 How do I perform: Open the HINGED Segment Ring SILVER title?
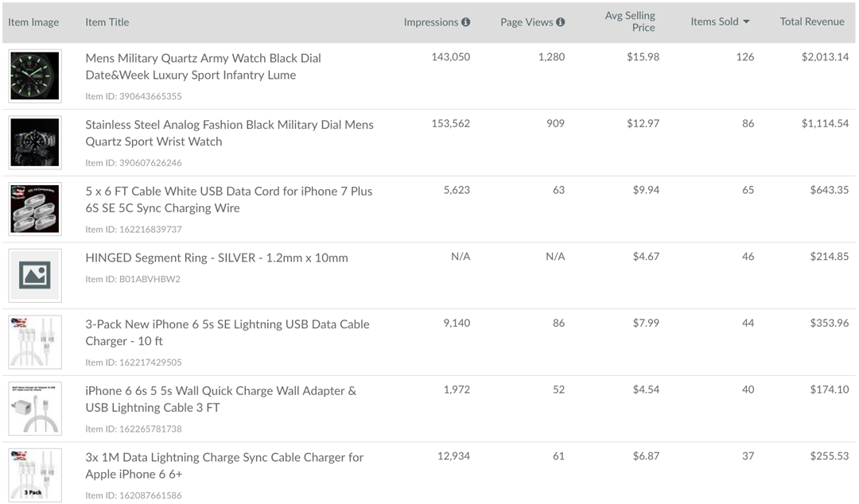[x=216, y=258]
